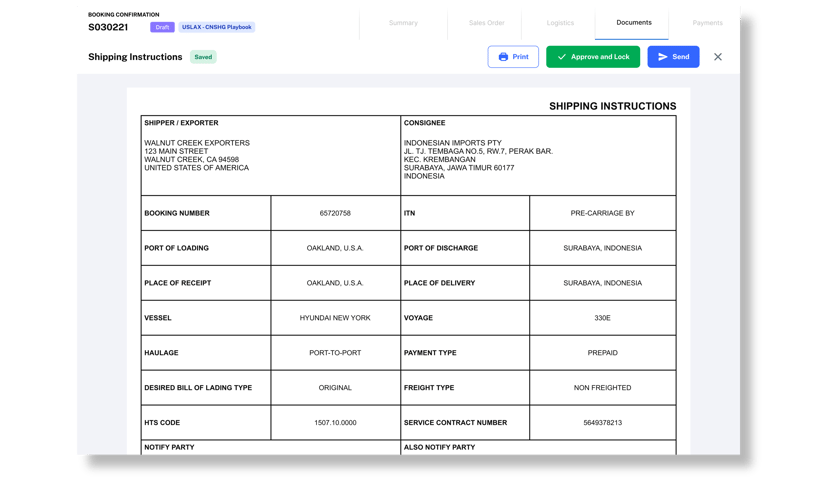Click the NOTIFY PARTY label
840x485 pixels.
coord(169,447)
